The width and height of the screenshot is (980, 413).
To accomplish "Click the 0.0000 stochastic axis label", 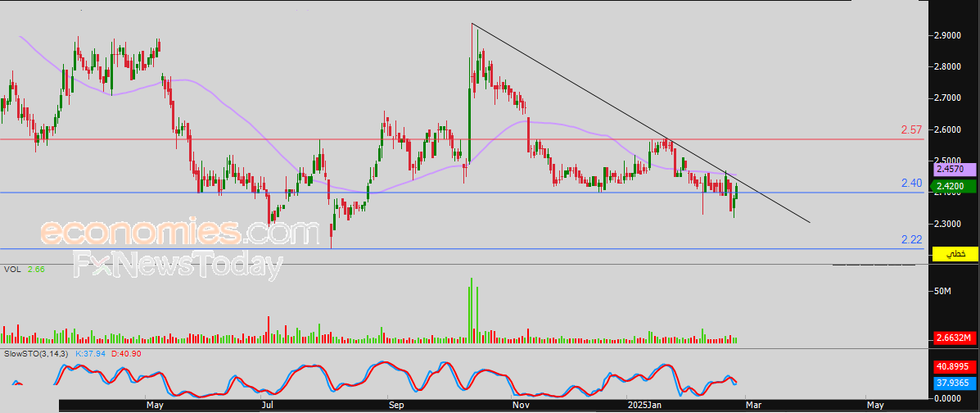I will click(x=949, y=397).
